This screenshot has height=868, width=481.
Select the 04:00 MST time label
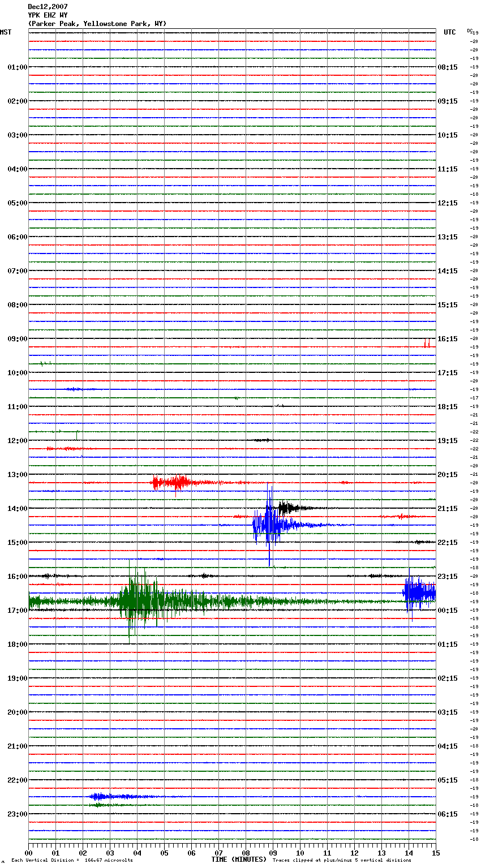point(17,169)
